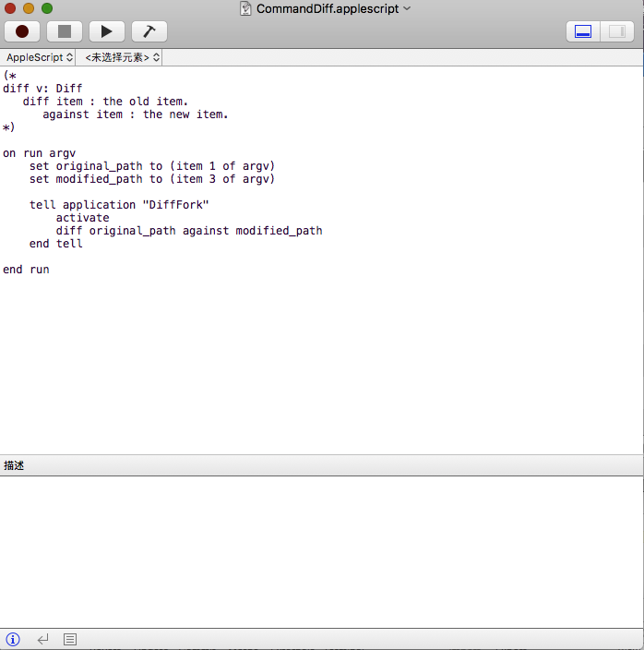Screen dimensions: 644x650
Task: Click the CommandDiff.applescript window title
Action: (x=328, y=8)
